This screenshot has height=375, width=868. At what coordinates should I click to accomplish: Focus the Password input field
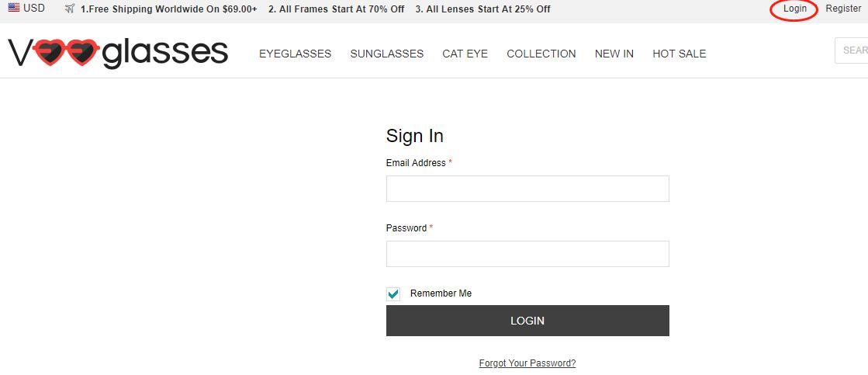(x=527, y=254)
